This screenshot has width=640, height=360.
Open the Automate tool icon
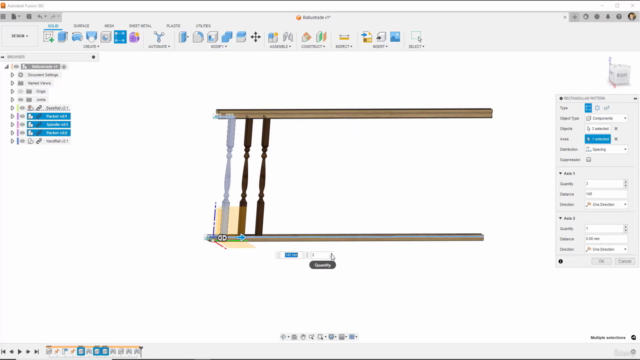click(x=159, y=37)
